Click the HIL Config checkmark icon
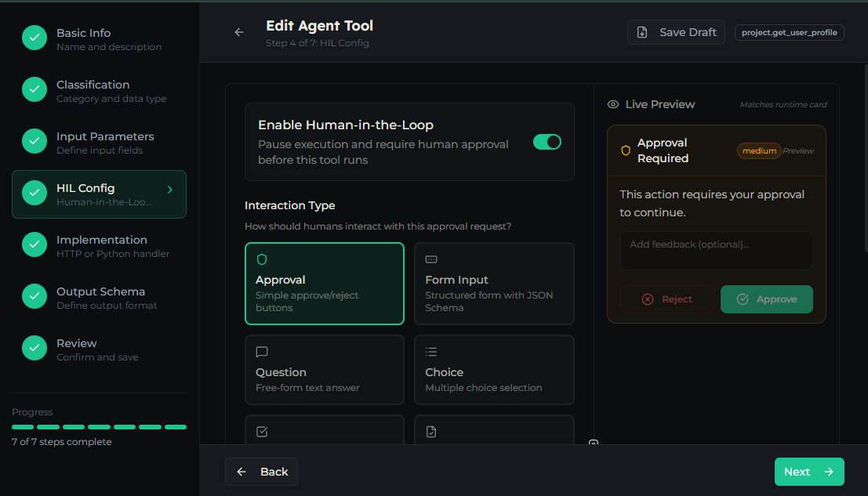This screenshot has width=868, height=496. (x=35, y=193)
